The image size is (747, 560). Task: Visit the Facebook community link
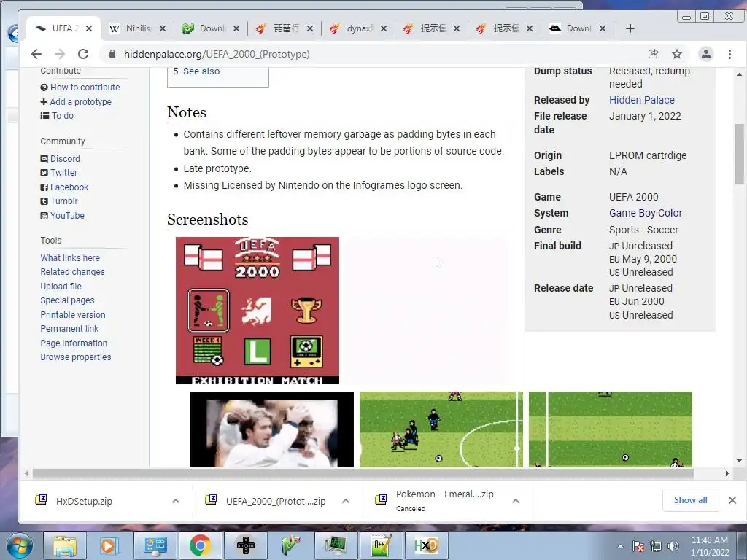[x=69, y=187]
